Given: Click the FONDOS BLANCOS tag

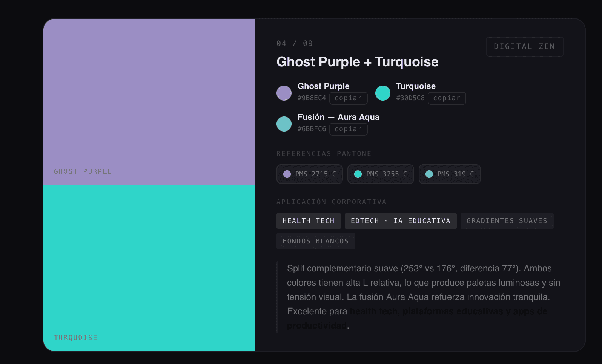Looking at the screenshot, I should pos(316,241).
